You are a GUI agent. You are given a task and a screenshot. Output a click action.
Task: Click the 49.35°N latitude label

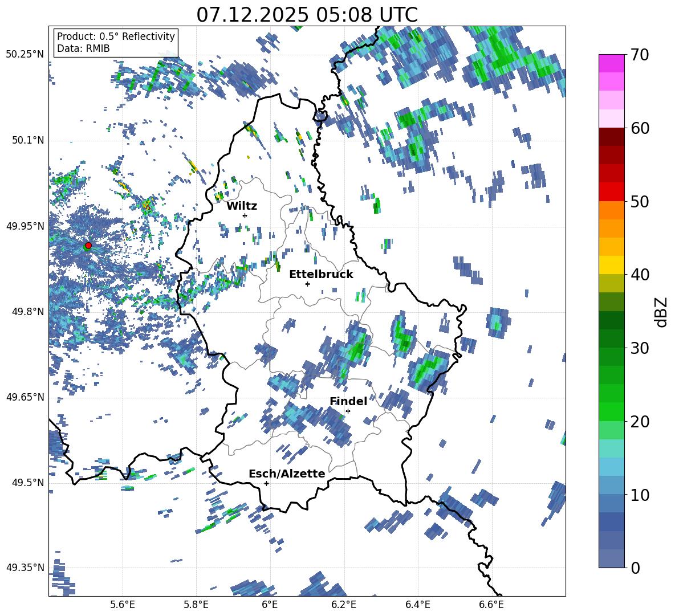tap(26, 568)
